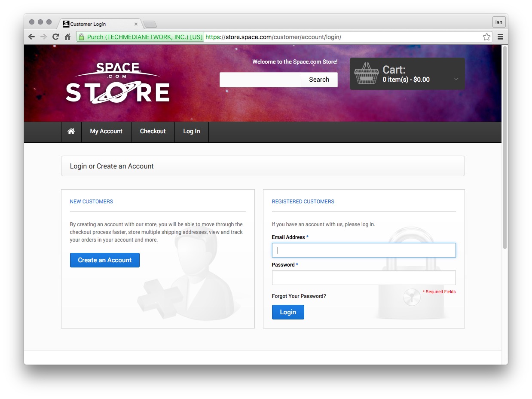Click the store Search button
532x399 pixels.
tap(319, 80)
